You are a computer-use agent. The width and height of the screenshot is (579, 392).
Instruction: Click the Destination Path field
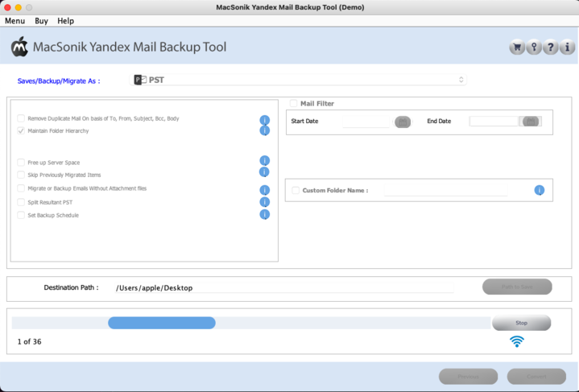(284, 288)
